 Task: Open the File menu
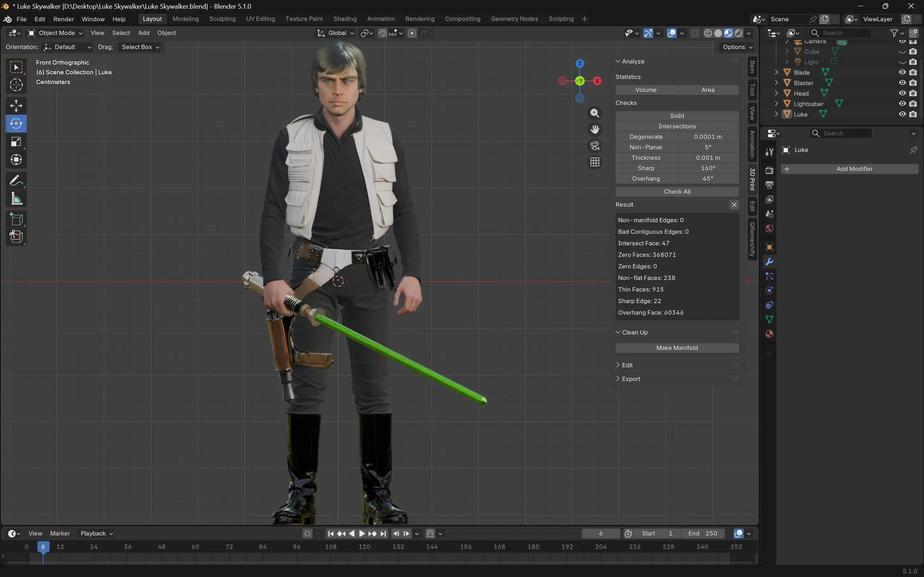coord(21,19)
